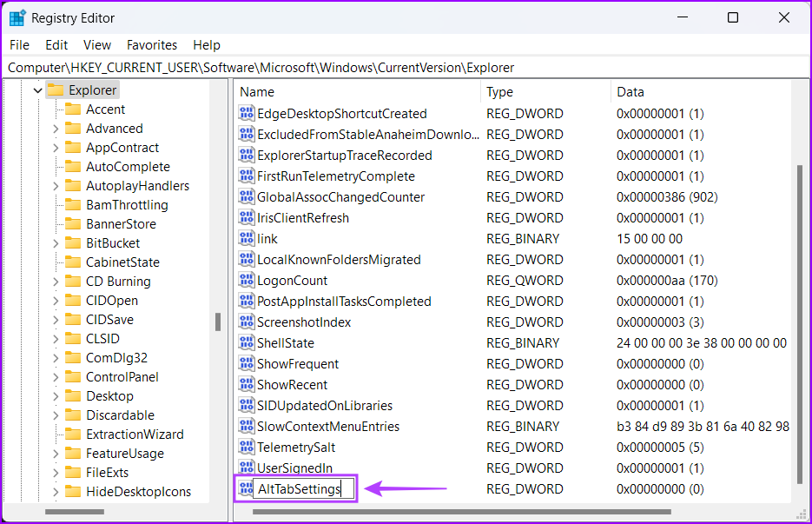Click the TelemetrySalt value icon

tap(247, 447)
